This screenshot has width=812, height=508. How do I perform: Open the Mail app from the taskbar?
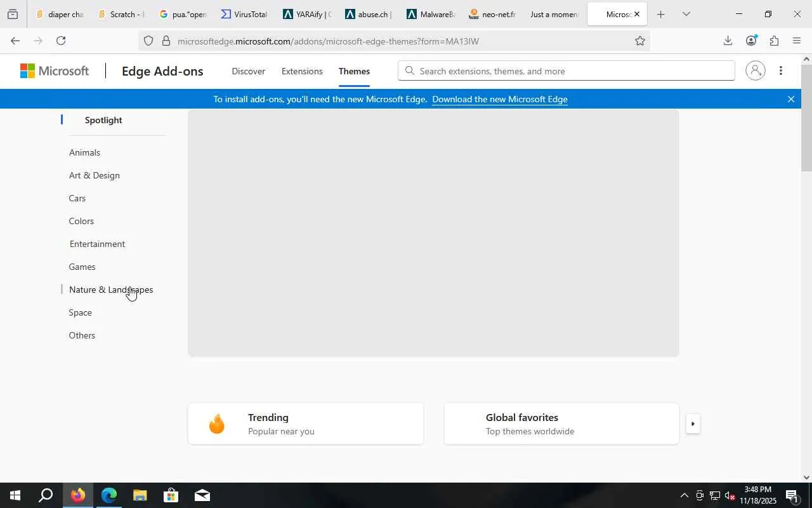[202, 495]
